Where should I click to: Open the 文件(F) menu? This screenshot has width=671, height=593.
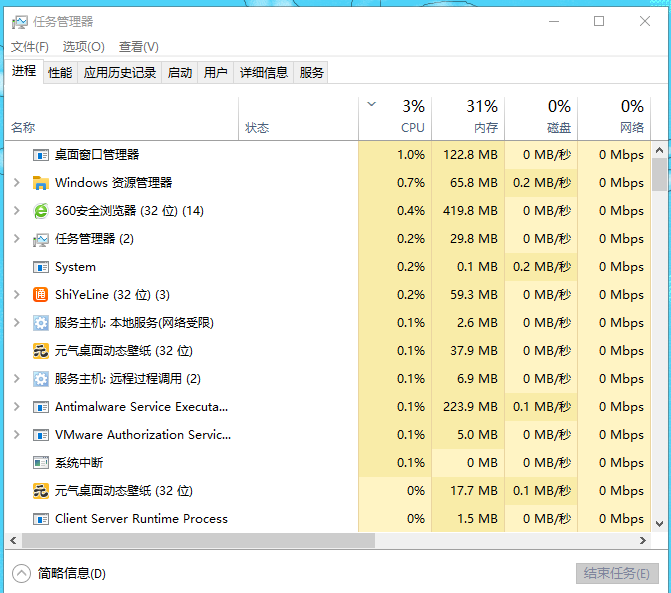click(x=30, y=47)
